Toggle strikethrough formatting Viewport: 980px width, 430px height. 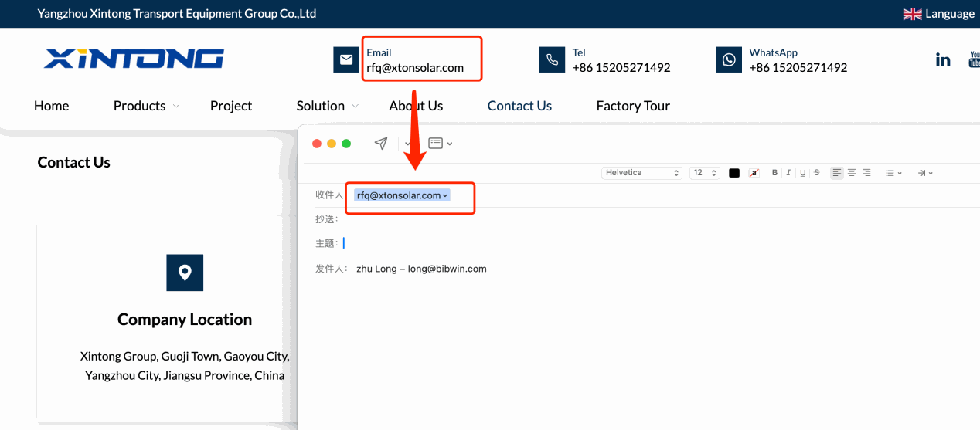tap(817, 173)
